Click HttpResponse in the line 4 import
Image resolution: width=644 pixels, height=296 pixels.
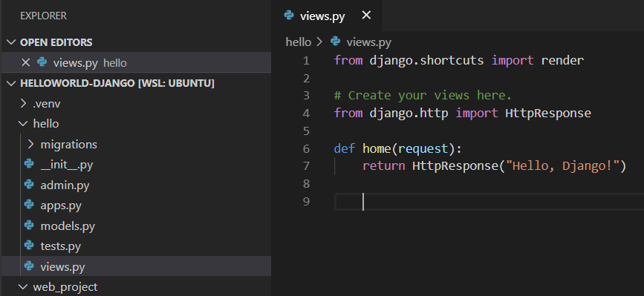548,114
